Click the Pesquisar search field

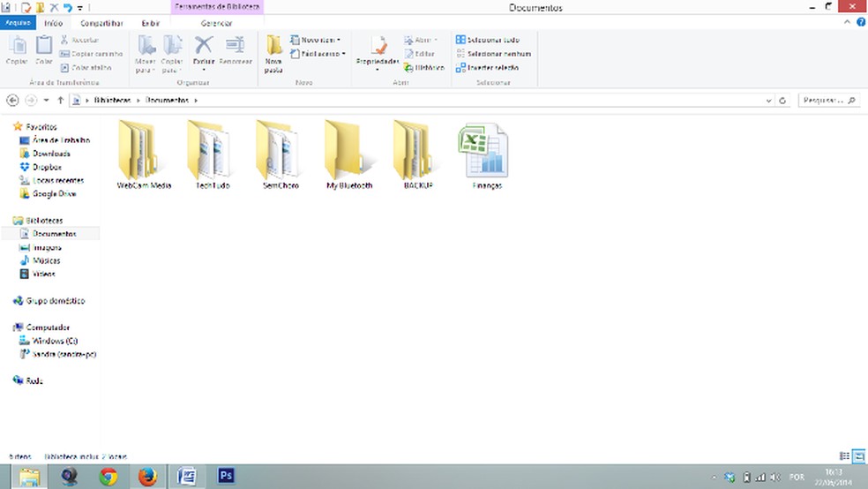tap(828, 101)
